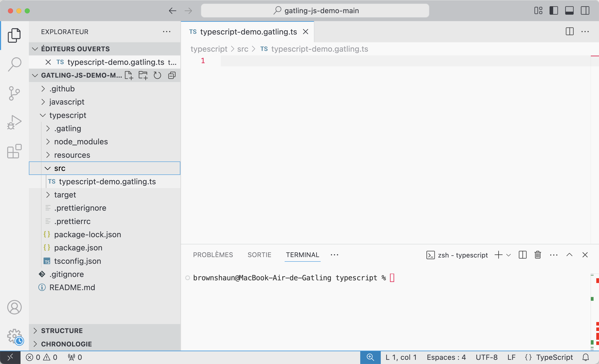This screenshot has width=599, height=364.
Task: Refresh the explorer file tree
Action: (157, 75)
